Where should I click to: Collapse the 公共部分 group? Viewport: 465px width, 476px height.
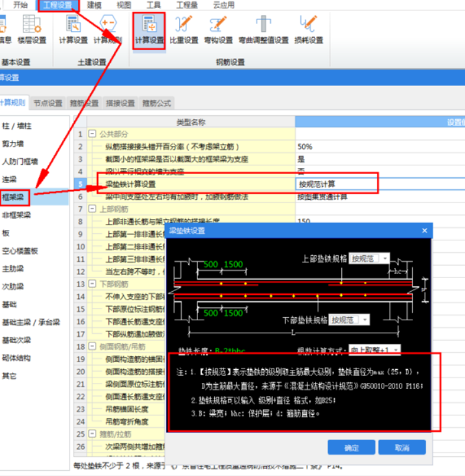pyautogui.click(x=92, y=134)
